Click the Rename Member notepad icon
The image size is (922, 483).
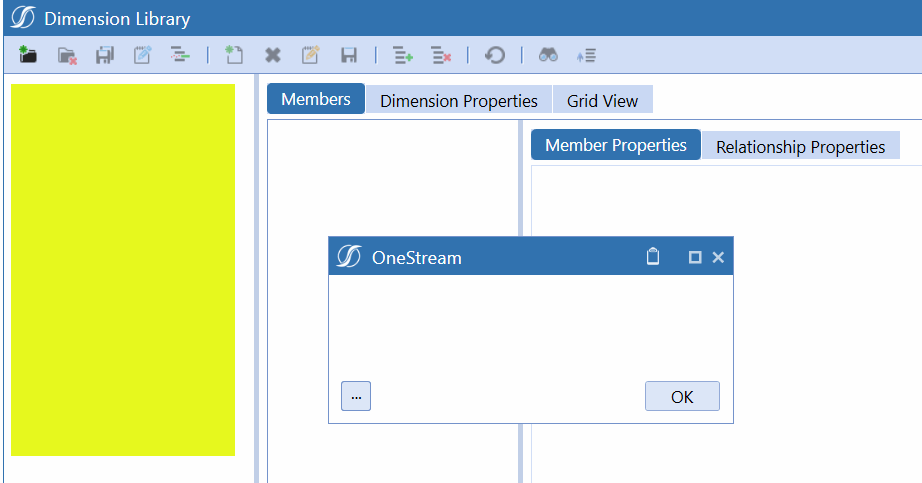[x=310, y=55]
